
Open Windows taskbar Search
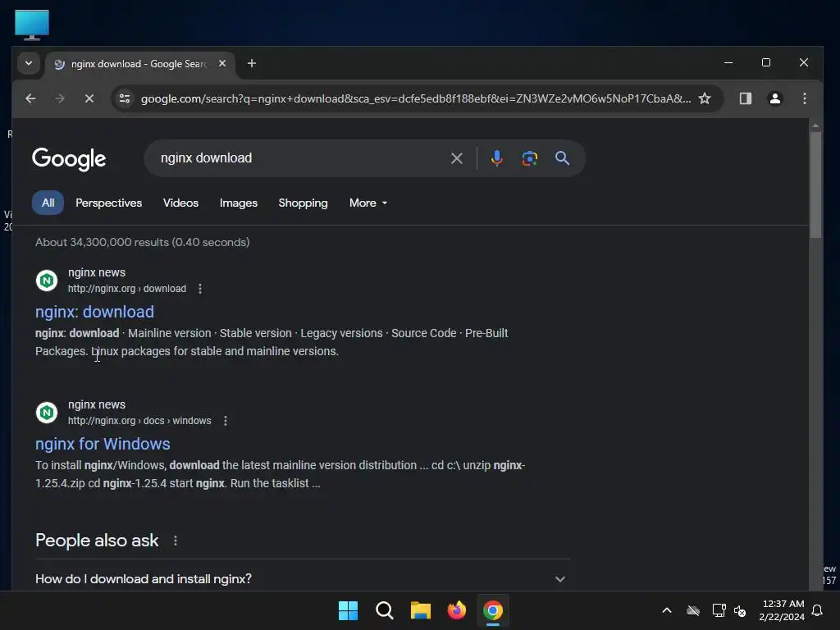[385, 610]
